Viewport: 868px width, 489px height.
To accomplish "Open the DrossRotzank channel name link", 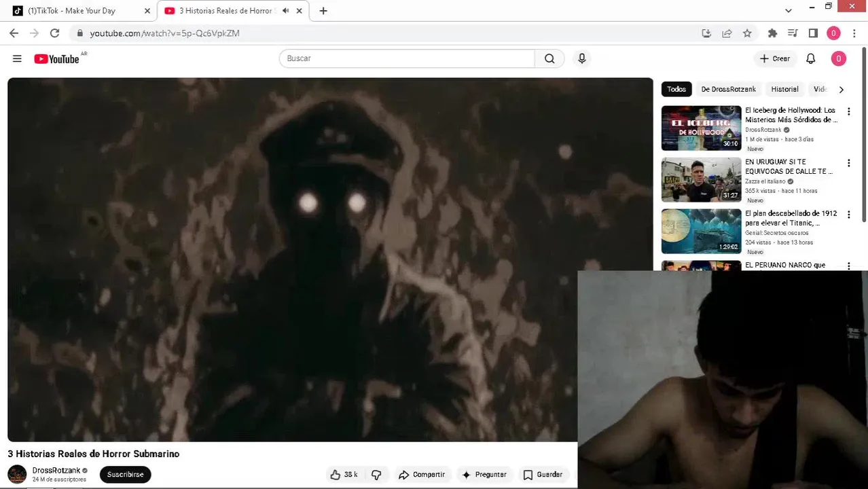I will 56,470.
